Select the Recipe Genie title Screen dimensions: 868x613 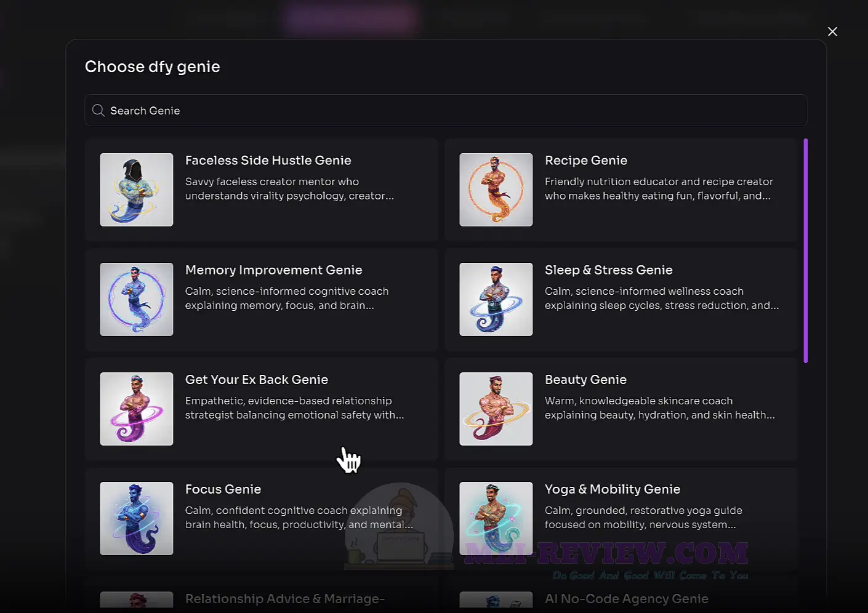586,161
